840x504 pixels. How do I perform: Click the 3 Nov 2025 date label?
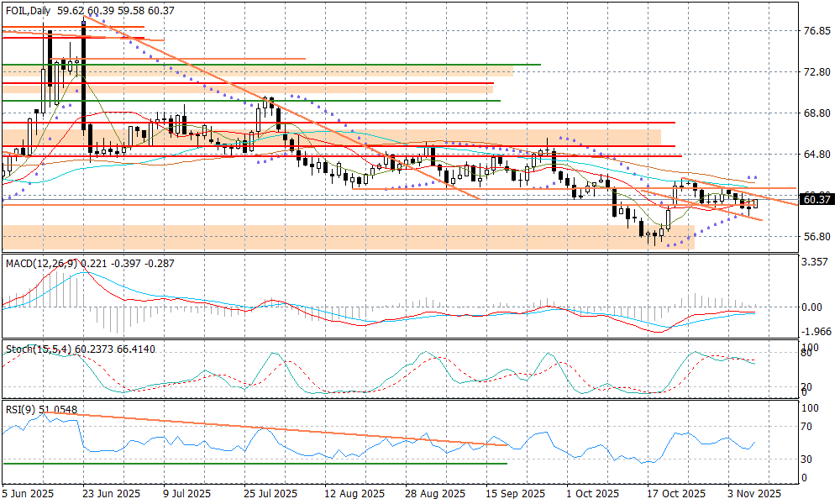[x=755, y=493]
